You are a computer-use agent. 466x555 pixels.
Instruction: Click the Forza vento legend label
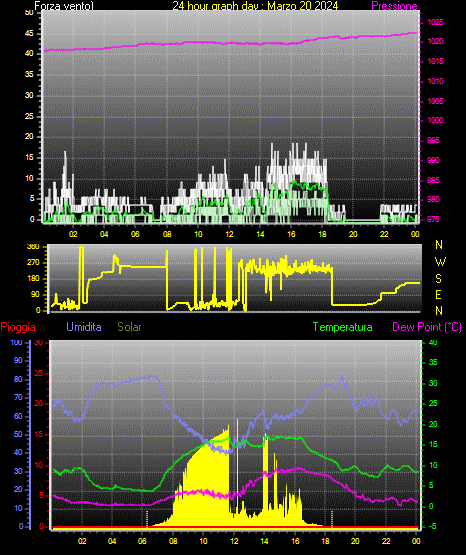(64, 6)
